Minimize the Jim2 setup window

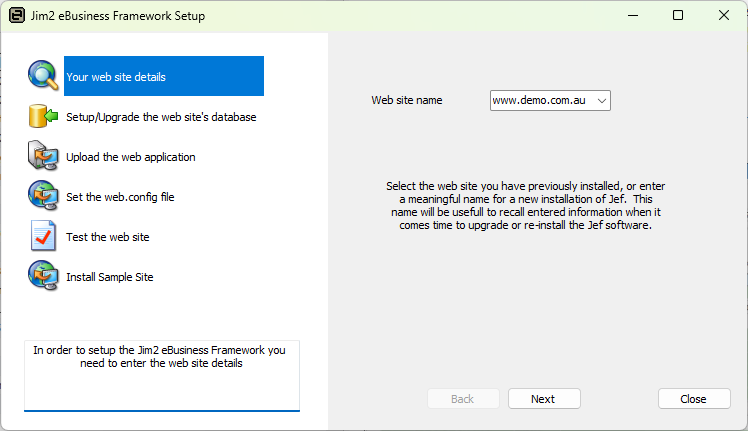[x=632, y=15]
